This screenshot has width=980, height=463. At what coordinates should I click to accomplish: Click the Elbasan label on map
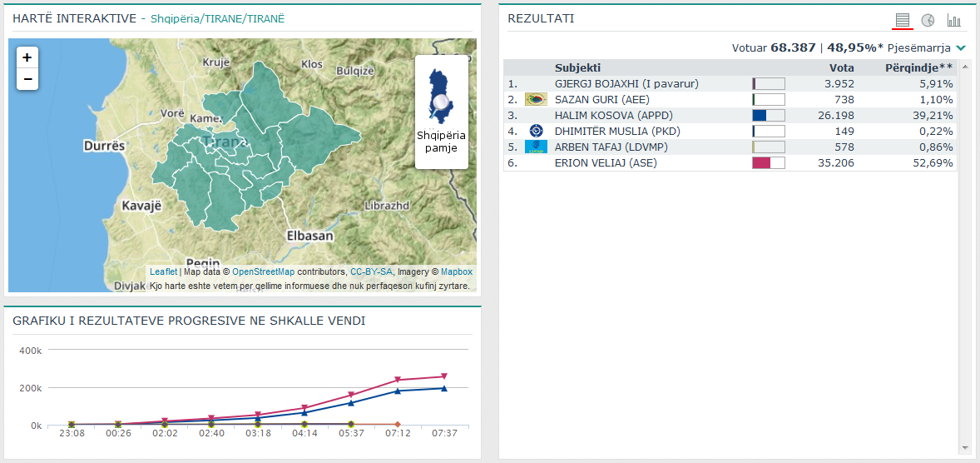click(309, 236)
